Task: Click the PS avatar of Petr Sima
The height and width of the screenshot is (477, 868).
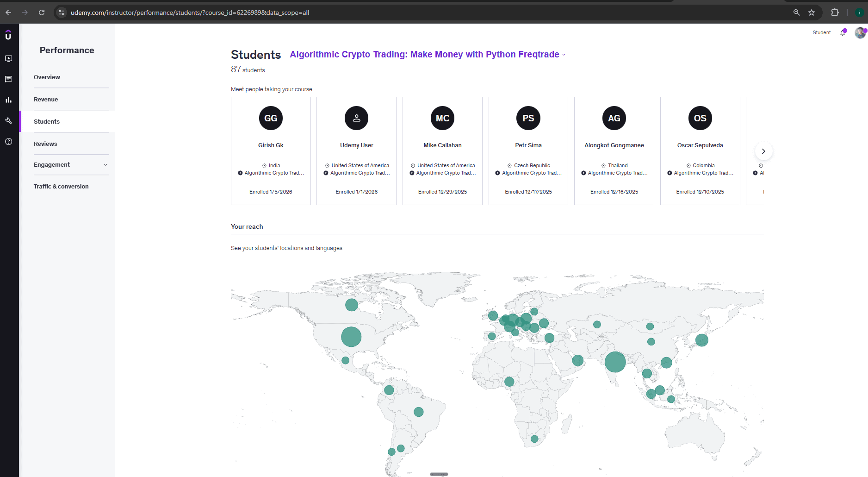Action: tap(528, 118)
